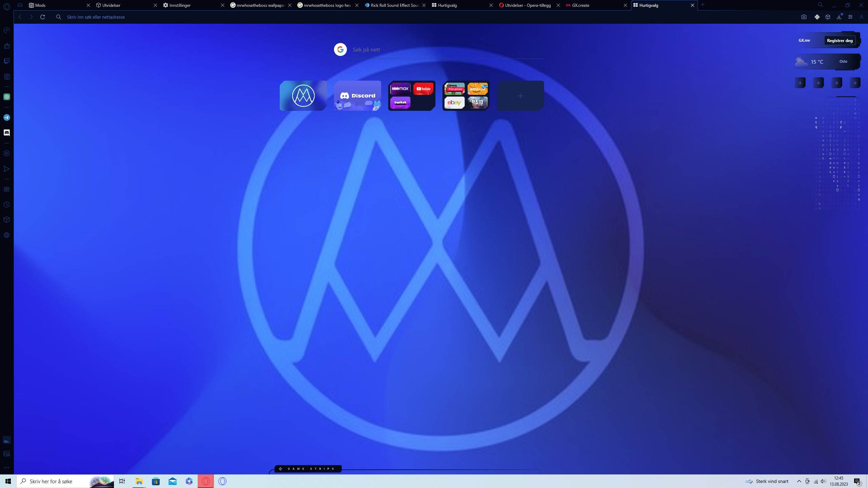Click sidebar settings gear icon

[6, 235]
